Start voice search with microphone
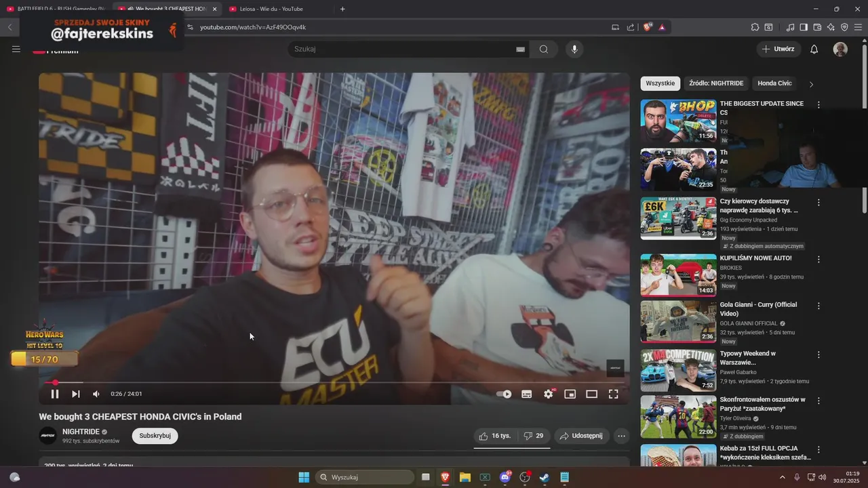 574,49
